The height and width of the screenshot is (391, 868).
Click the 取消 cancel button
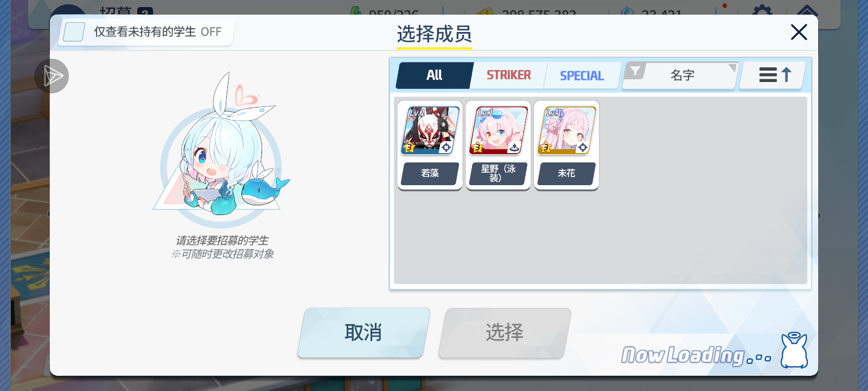click(363, 332)
